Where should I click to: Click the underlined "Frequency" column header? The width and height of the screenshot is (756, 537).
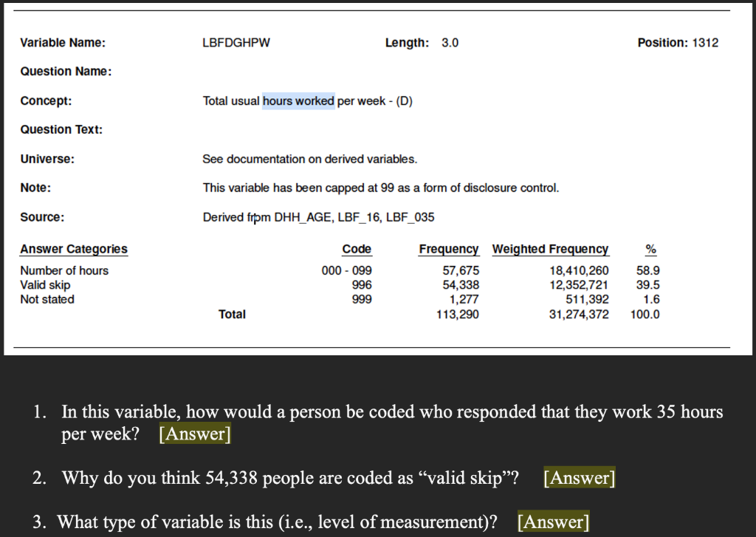pos(448,249)
